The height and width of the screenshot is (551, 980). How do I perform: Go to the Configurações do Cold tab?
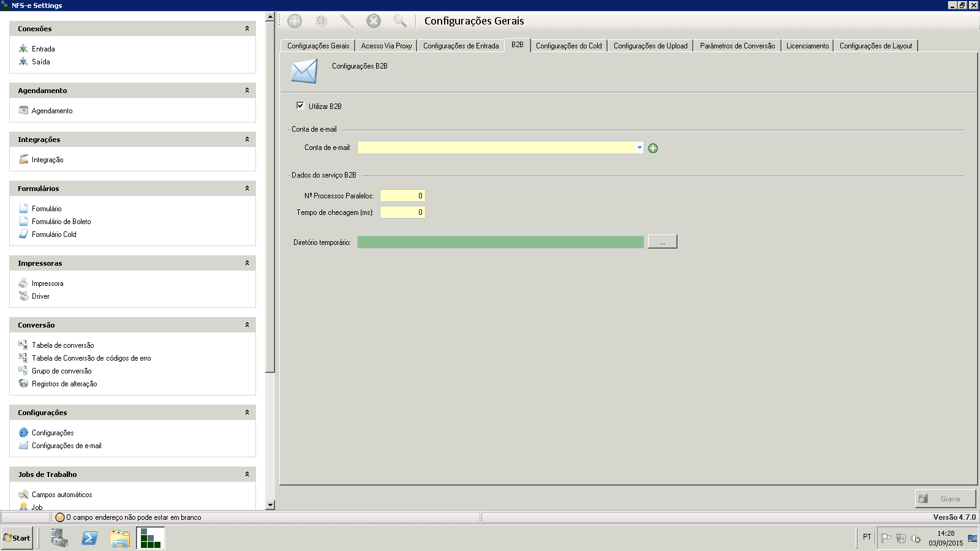coord(568,46)
